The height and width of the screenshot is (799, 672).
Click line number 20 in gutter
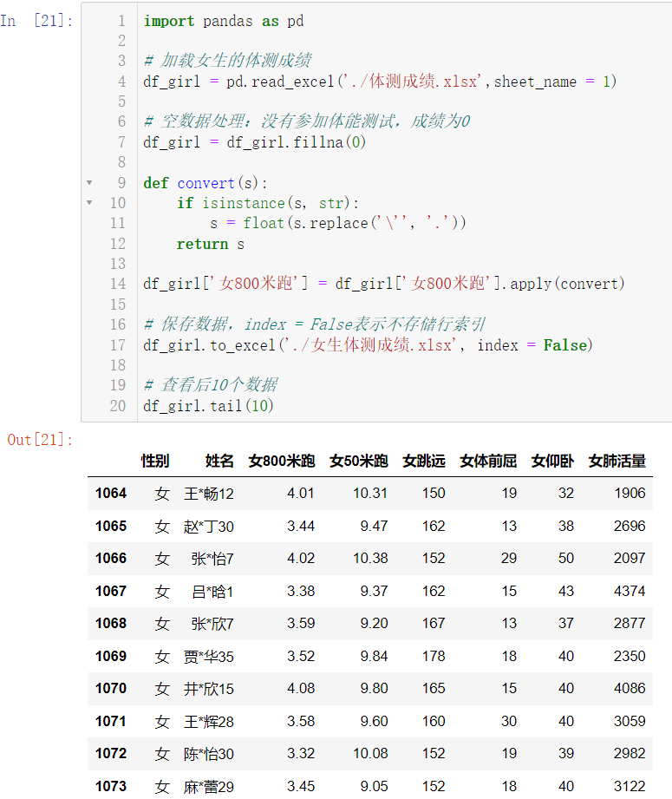tap(118, 406)
